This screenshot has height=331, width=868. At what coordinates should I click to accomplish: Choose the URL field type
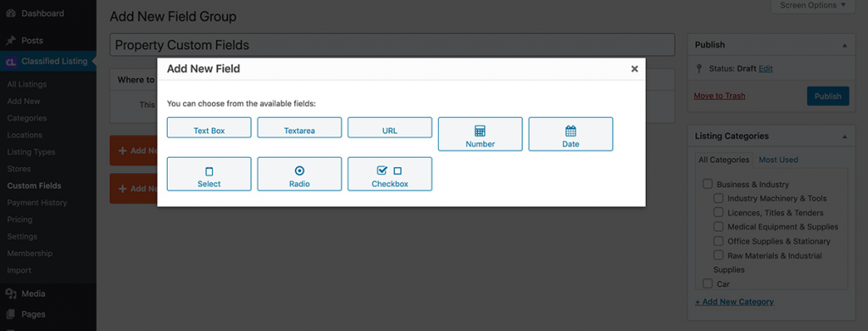(x=390, y=127)
